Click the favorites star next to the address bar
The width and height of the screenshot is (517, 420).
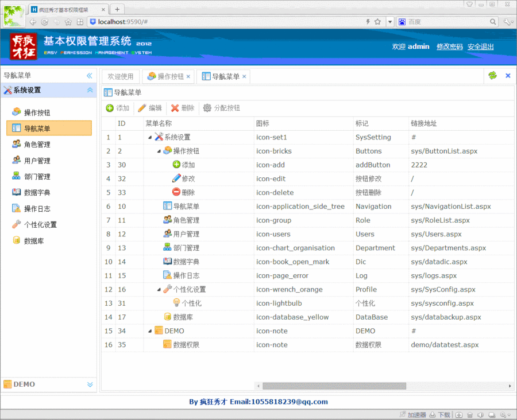pyautogui.click(x=377, y=22)
